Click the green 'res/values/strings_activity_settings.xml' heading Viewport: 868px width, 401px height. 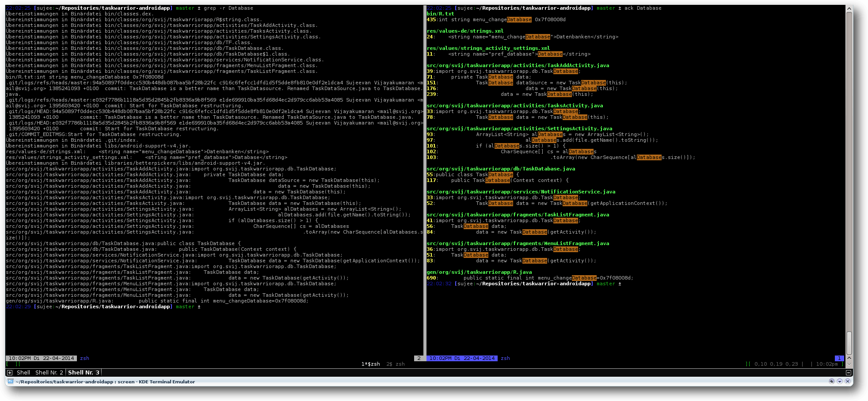click(488, 48)
